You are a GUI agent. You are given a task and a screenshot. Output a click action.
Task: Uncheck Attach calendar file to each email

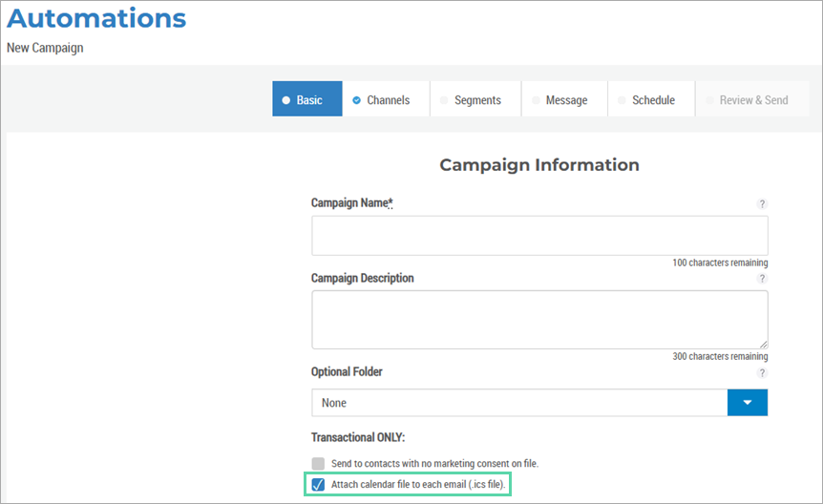[318, 485]
